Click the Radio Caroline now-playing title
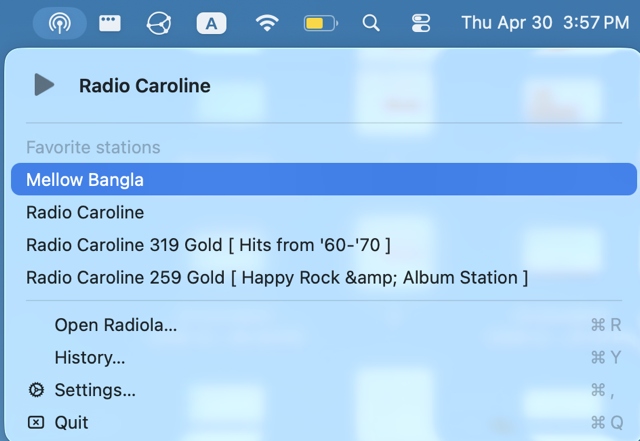Viewport: 640px width, 441px height. 145,86
